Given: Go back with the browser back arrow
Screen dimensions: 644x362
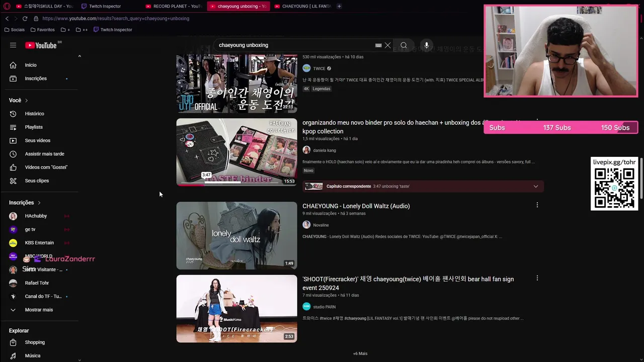Looking at the screenshot, I should pos(7,19).
